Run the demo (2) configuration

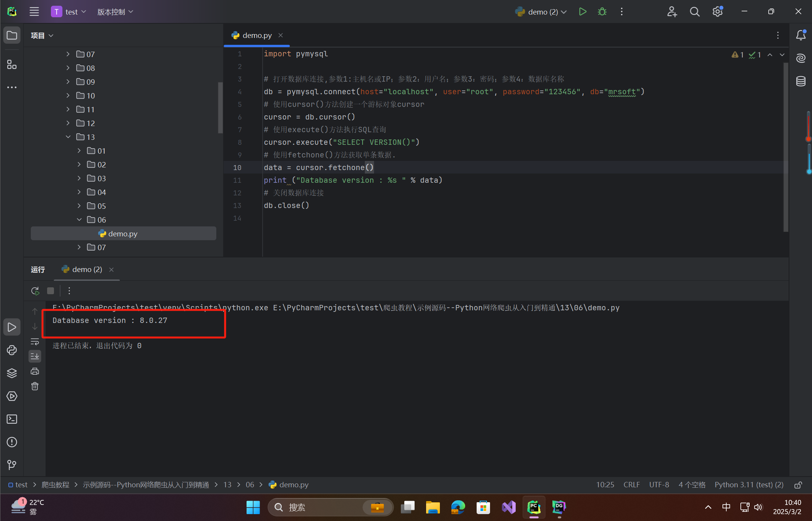582,12
